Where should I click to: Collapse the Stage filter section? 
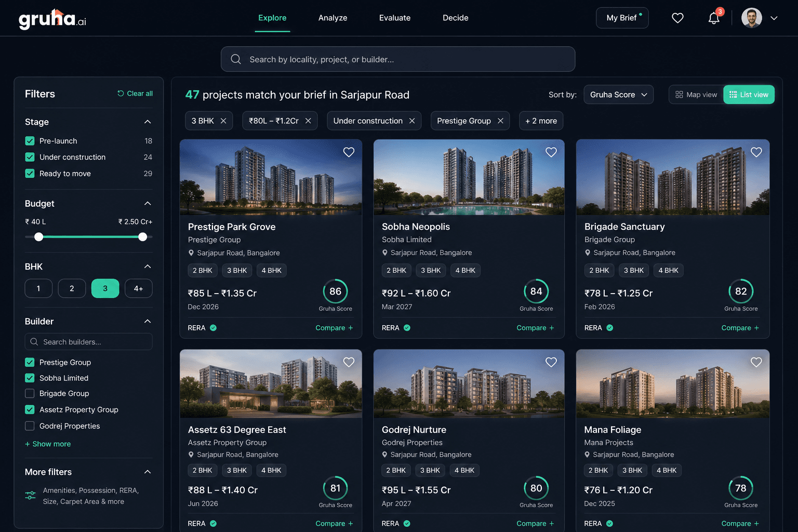148,122
